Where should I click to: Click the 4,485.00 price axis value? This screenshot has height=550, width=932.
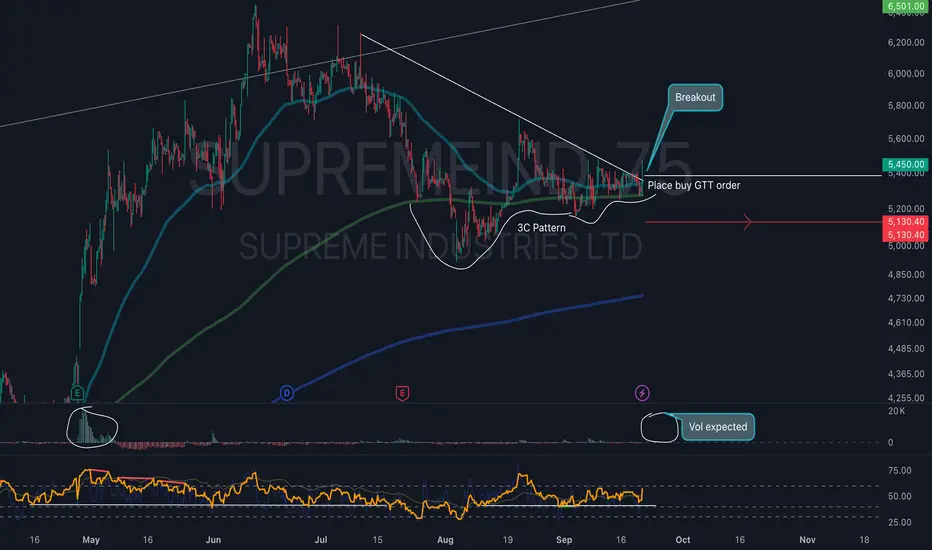point(906,348)
